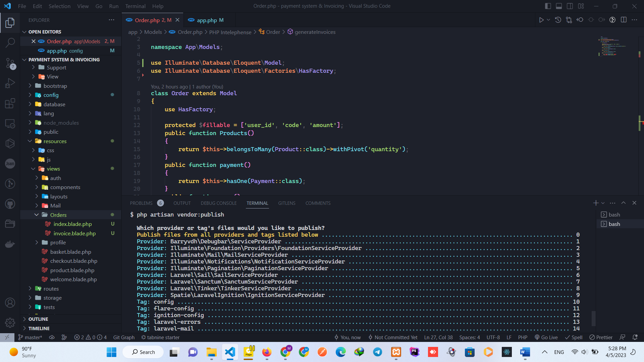Screen dimensions: 644x362
Task: Switch to the COMMENTS panel tab
Action: [318, 203]
